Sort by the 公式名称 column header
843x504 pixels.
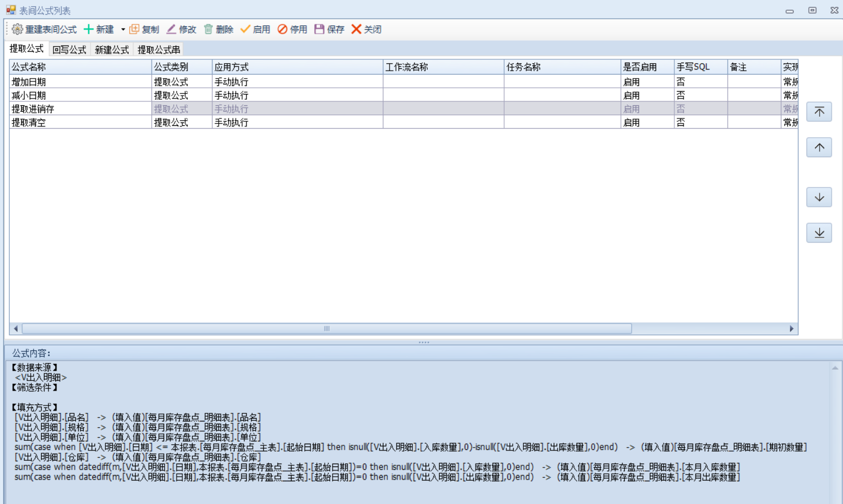pyautogui.click(x=80, y=67)
